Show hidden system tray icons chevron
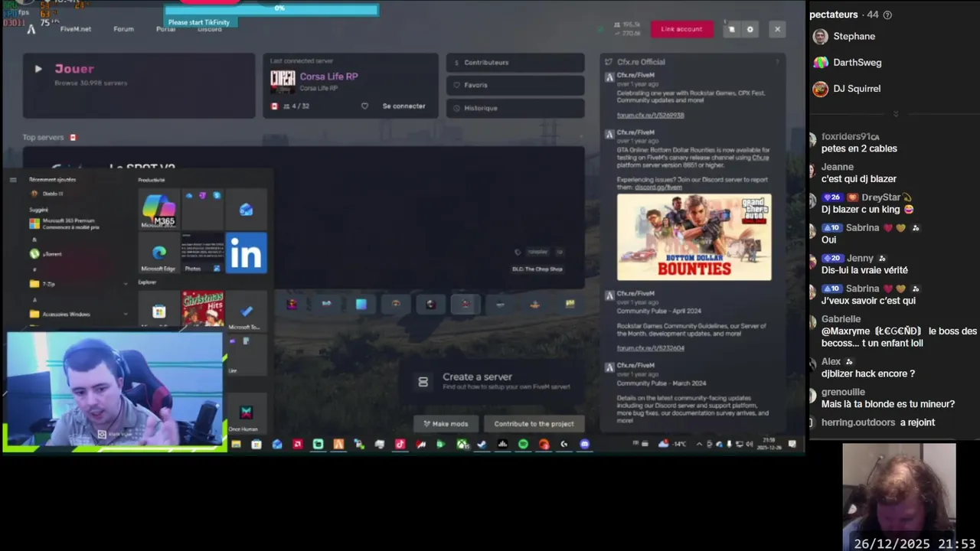The image size is (980, 551). click(x=698, y=444)
